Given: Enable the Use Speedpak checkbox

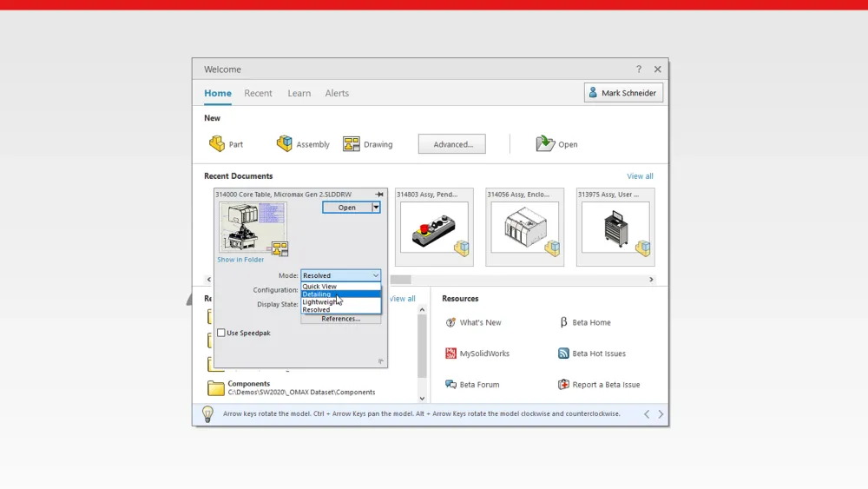Looking at the screenshot, I should (221, 333).
